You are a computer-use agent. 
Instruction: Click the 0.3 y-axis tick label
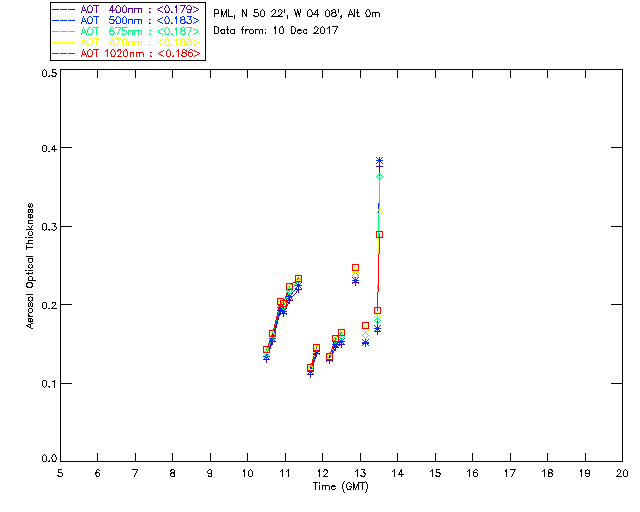[x=49, y=227]
